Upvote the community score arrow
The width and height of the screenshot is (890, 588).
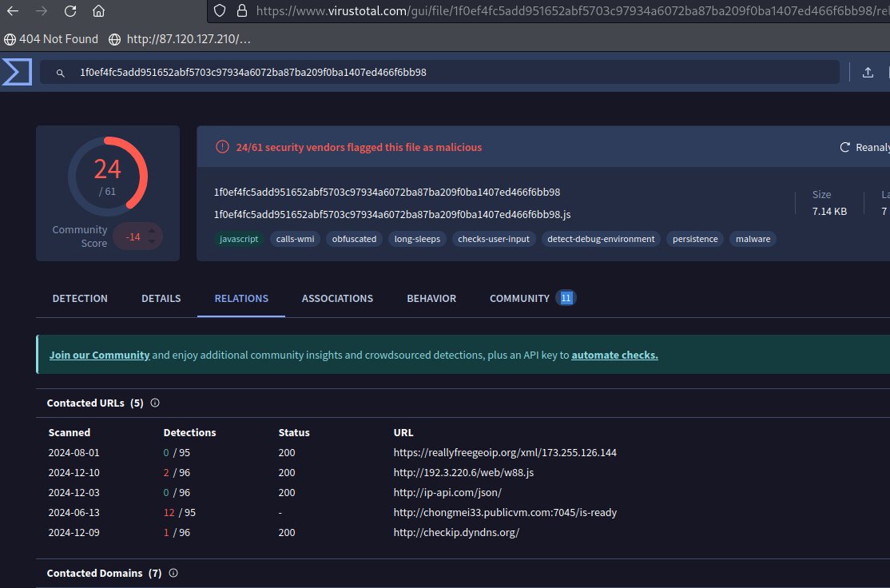[152, 231]
